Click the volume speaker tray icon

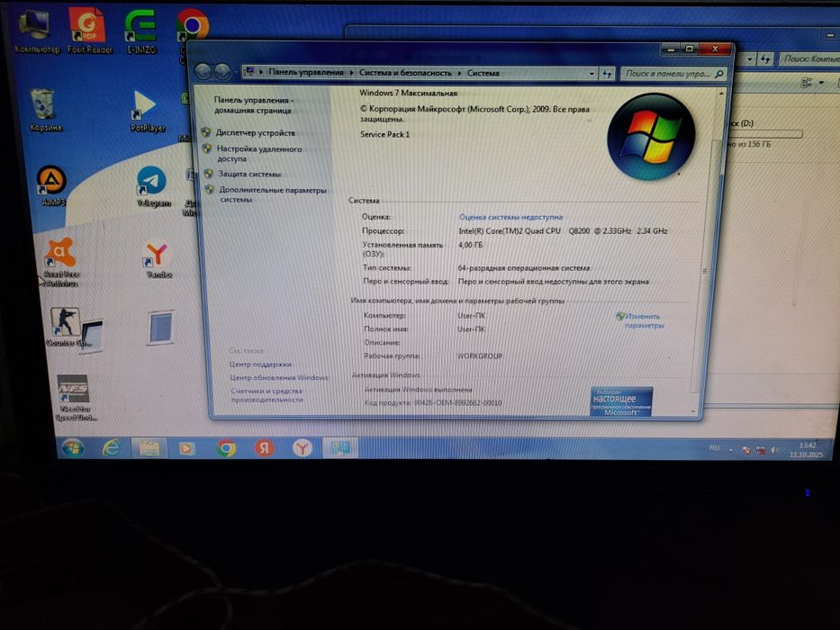pyautogui.click(x=775, y=450)
